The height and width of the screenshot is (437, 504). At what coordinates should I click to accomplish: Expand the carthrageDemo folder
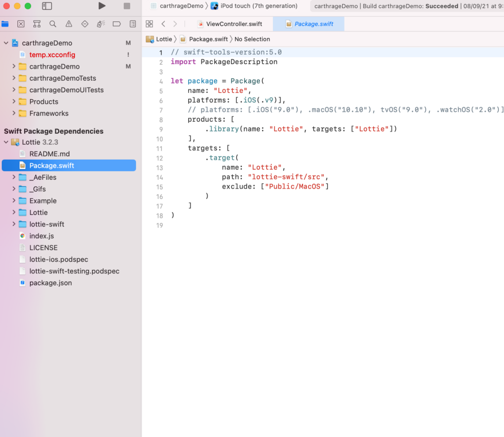coord(14,66)
